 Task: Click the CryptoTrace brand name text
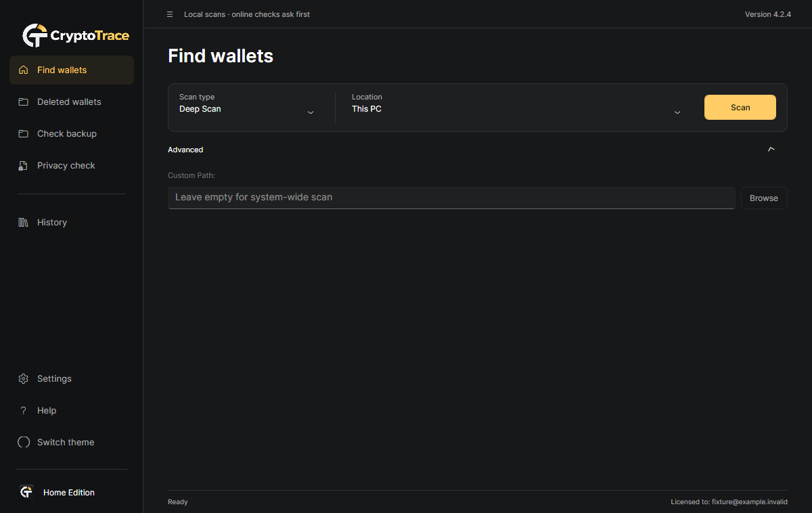click(x=90, y=36)
